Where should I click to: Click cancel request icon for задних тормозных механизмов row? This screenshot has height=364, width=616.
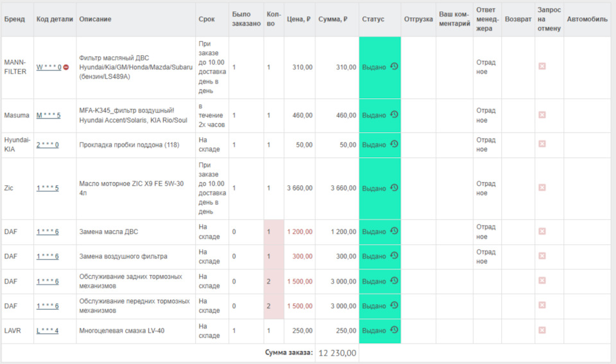coord(542,281)
